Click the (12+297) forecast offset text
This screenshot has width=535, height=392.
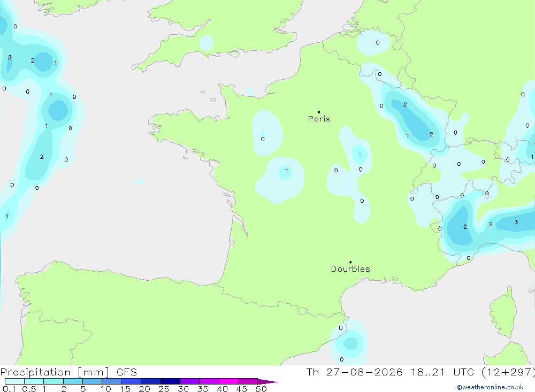pyautogui.click(x=508, y=372)
